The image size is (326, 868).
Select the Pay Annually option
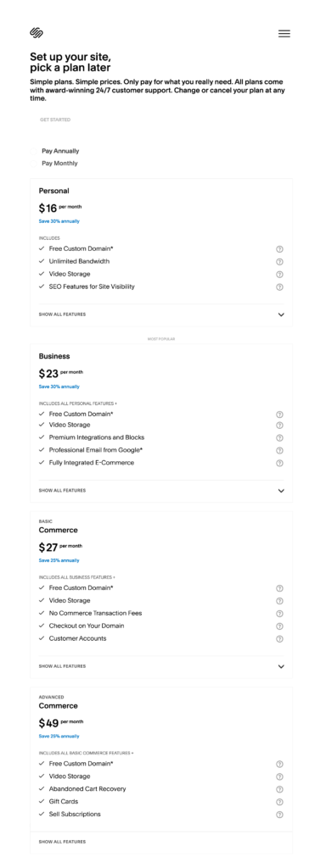tap(55, 151)
